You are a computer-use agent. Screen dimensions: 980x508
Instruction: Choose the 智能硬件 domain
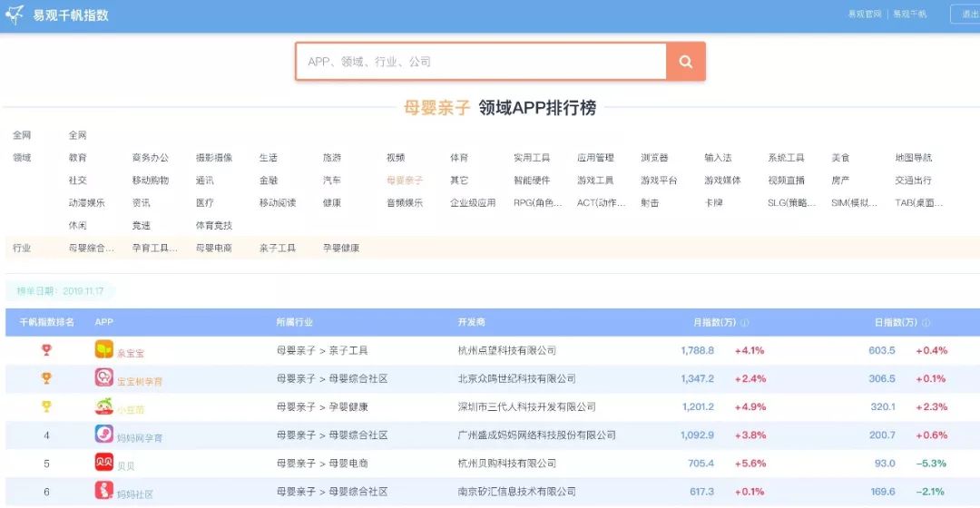click(532, 180)
